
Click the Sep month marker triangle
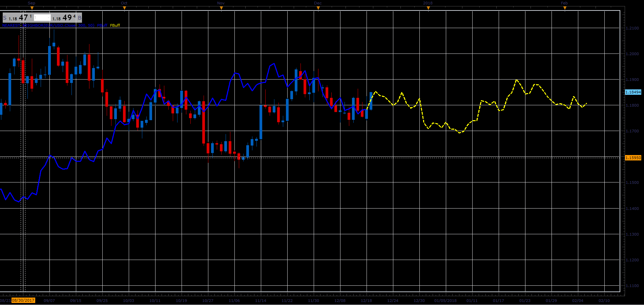(32, 9)
